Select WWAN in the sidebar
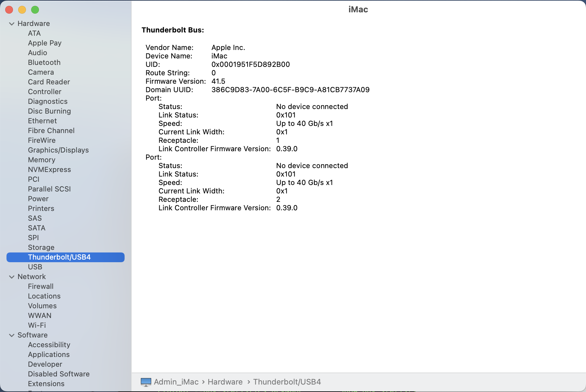 pos(40,316)
